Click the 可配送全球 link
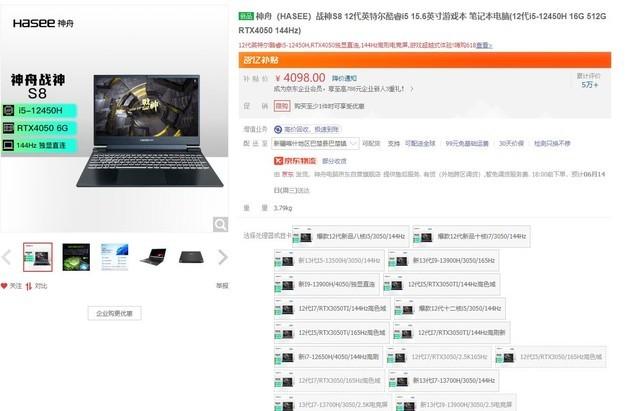Viewport: 640px width, 411px height. [x=420, y=143]
